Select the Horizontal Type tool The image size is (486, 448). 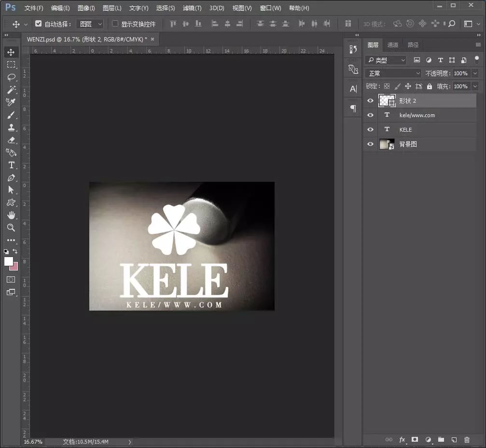point(11,165)
